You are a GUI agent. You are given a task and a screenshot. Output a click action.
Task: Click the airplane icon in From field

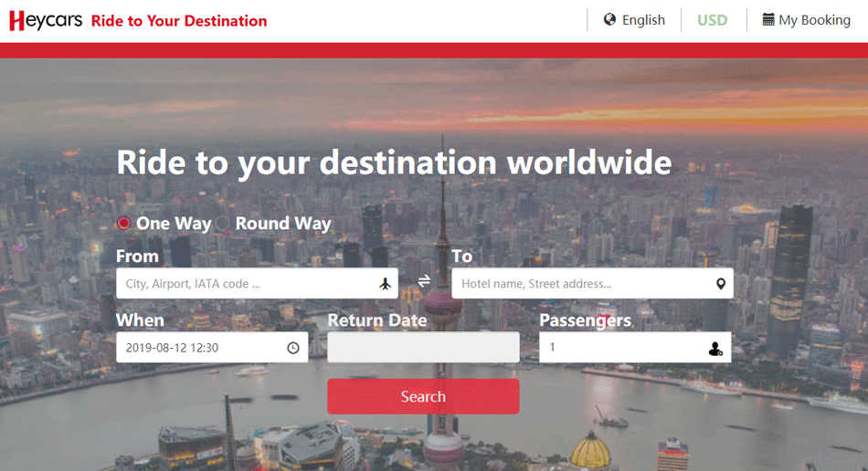point(385,284)
